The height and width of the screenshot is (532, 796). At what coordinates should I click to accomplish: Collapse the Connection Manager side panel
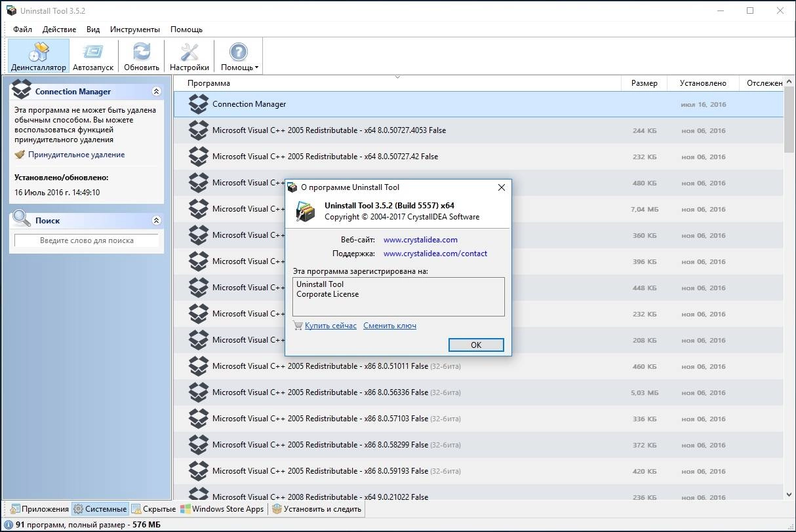[156, 92]
